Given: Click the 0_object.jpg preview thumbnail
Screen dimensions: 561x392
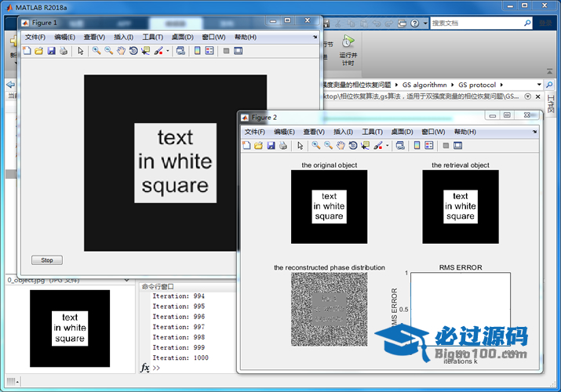Looking at the screenshot, I should coord(70,328).
